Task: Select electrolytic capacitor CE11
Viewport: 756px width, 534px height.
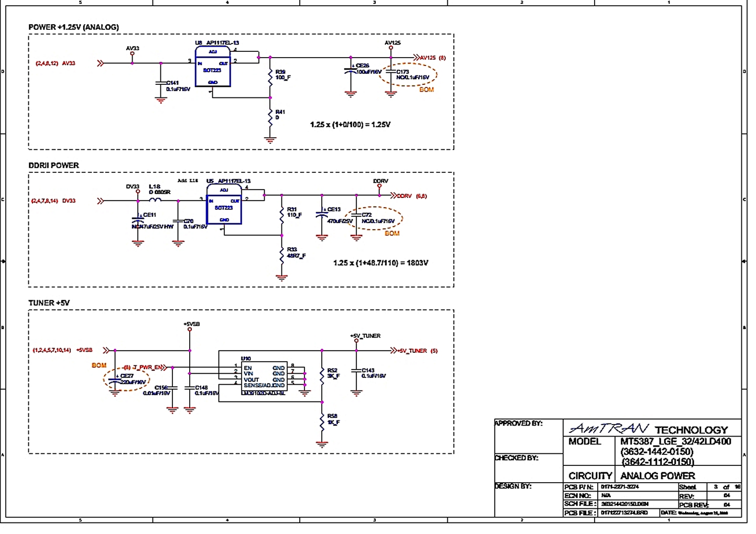Action: click(x=138, y=220)
